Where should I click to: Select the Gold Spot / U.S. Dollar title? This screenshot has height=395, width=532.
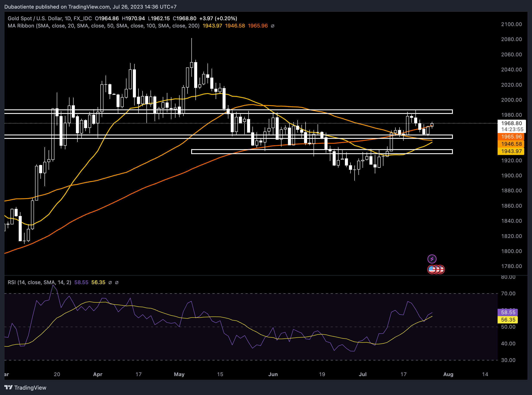click(49, 18)
